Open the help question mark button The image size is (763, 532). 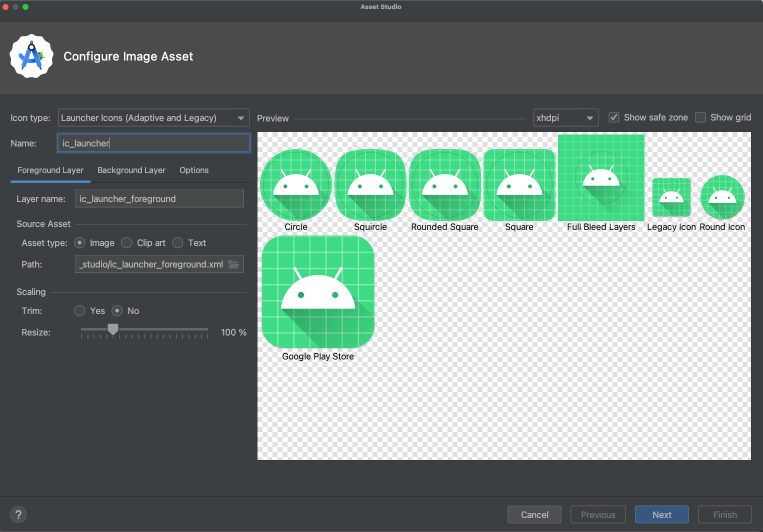click(x=18, y=514)
